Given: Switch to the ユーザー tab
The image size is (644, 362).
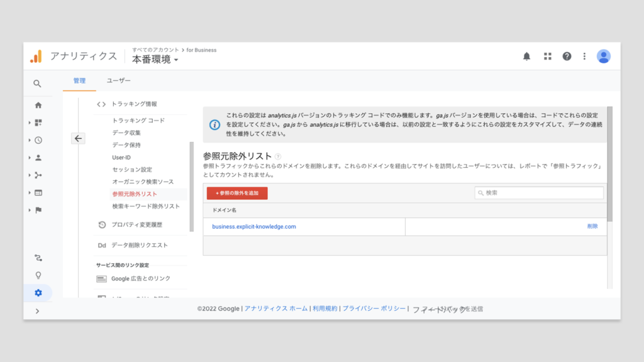Looking at the screenshot, I should click(119, 81).
